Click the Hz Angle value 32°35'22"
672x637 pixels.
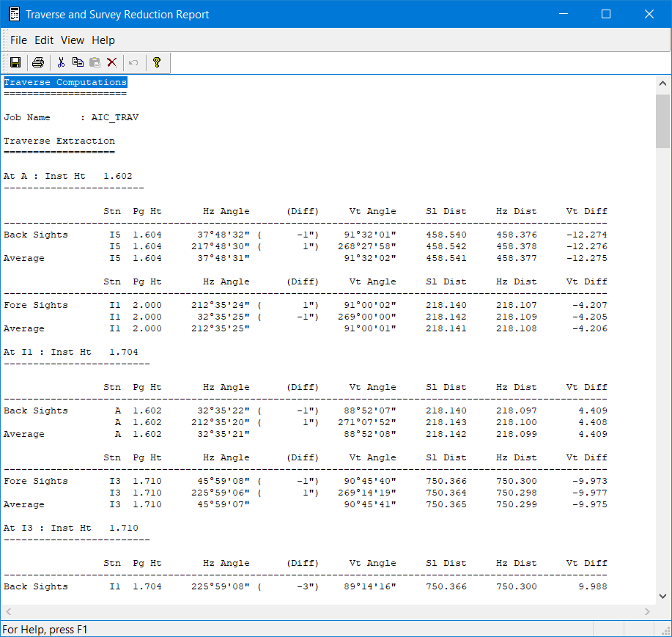(224, 410)
